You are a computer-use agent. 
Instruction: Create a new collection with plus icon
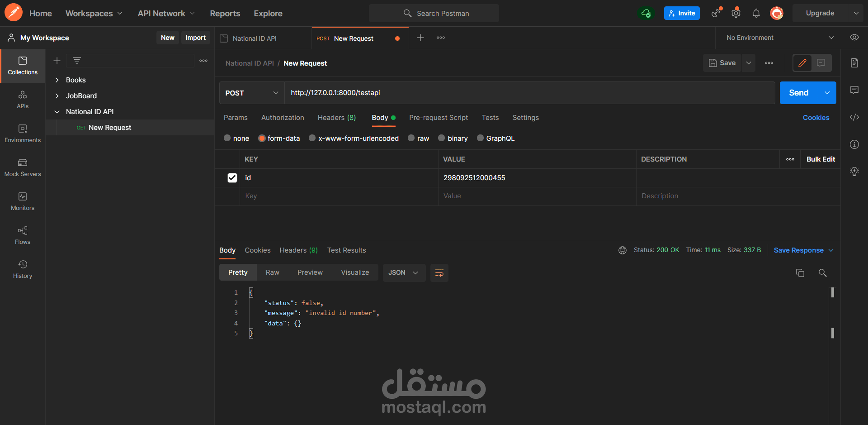tap(57, 61)
